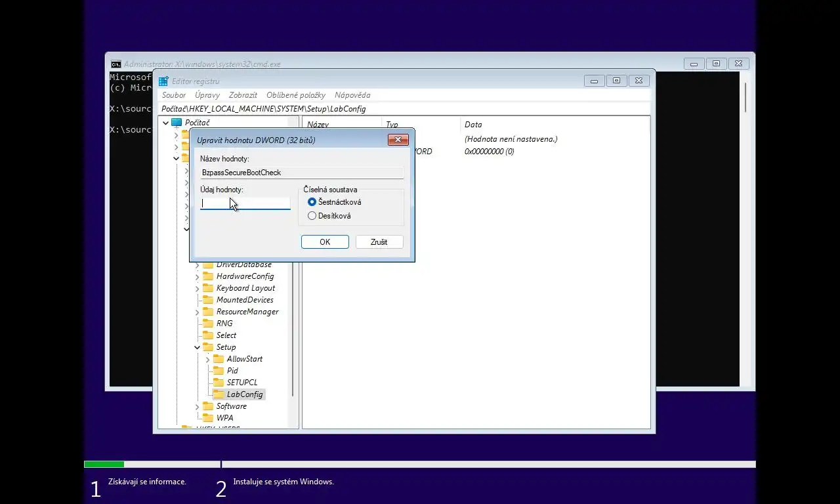840x504 pixels.
Task: Click the cmd.exe icon in the command prompt title bar
Action: [x=115, y=64]
